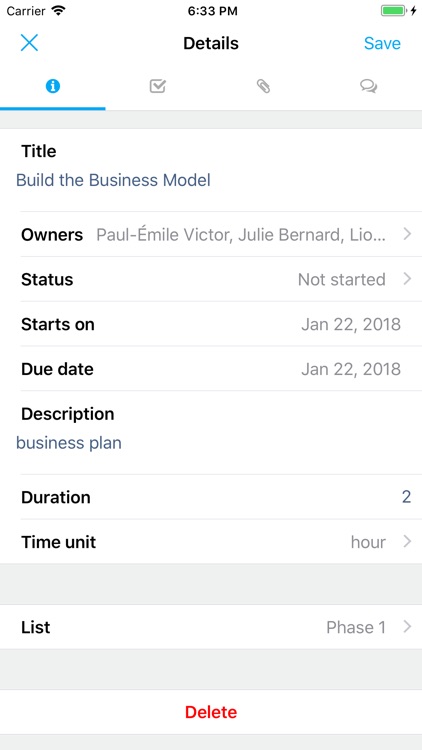Expand the Owners chevron
This screenshot has height=750, width=422.
[407, 234]
